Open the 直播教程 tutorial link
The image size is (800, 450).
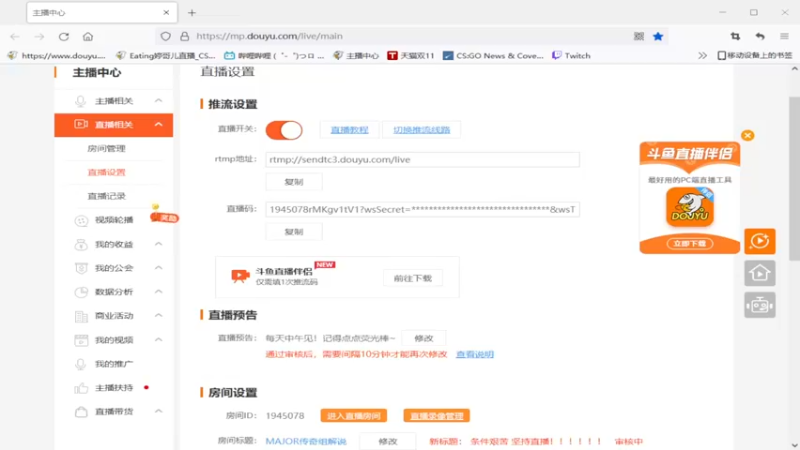[349, 130]
